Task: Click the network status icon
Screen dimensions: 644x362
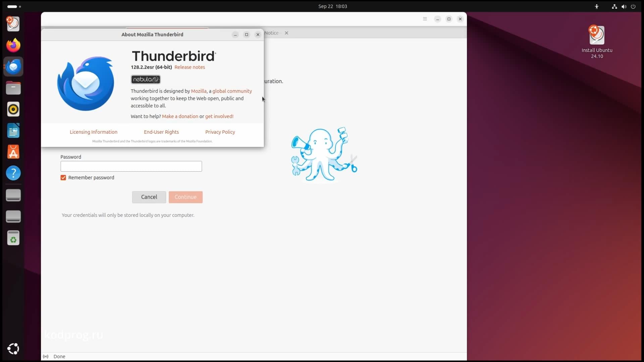Action: [614, 6]
